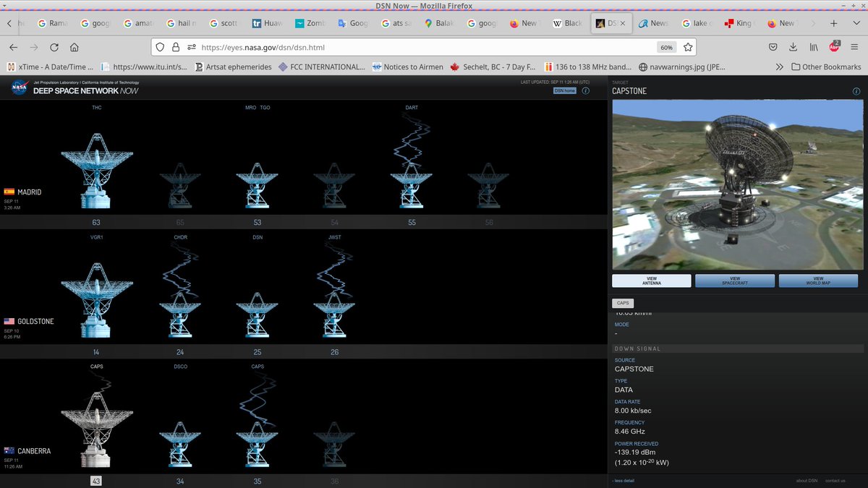Click the THC spacecraft label above Madrid
This screenshot has height=488, width=868.
click(97, 108)
